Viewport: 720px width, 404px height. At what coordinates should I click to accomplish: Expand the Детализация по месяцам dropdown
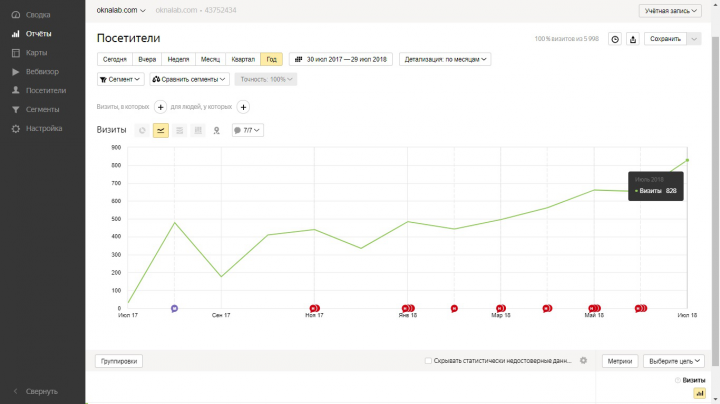(x=445, y=59)
